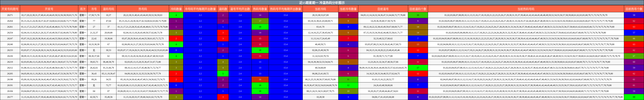Screen dimensions: 644x100
Task: Click the 当前冷码 column header
Action: [320, 9]
